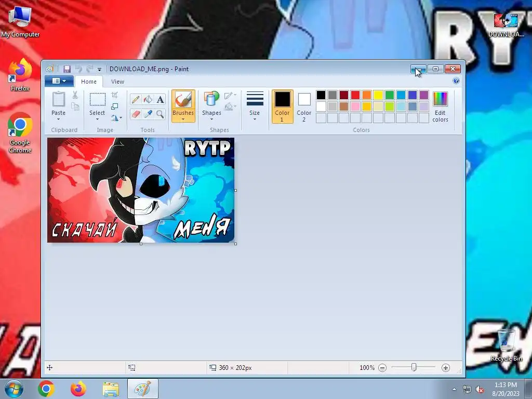This screenshot has width=532, height=399.
Task: Open Size line thickness dropdown
Action: pos(255,106)
